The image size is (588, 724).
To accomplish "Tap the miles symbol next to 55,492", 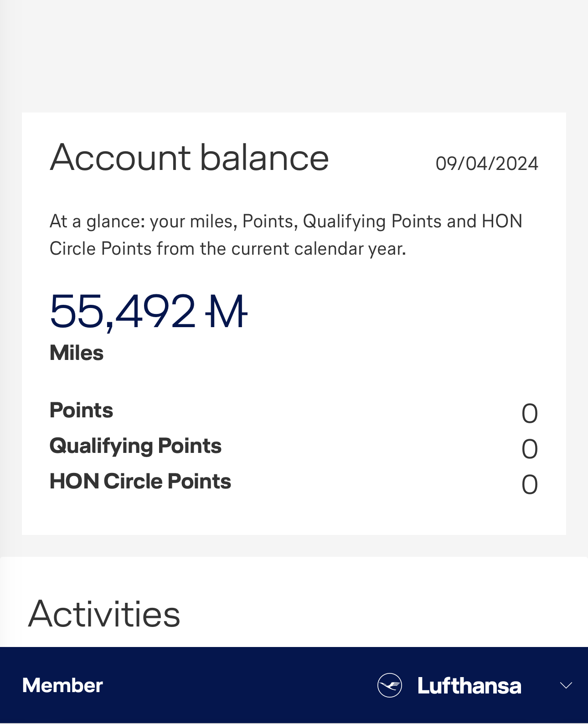I will [x=226, y=312].
